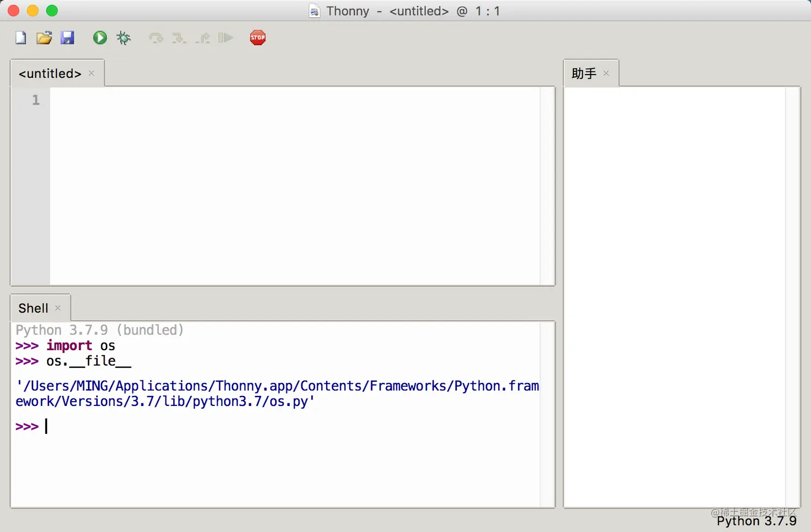
Task: Click the editor vertical scrollbar
Action: [547, 186]
